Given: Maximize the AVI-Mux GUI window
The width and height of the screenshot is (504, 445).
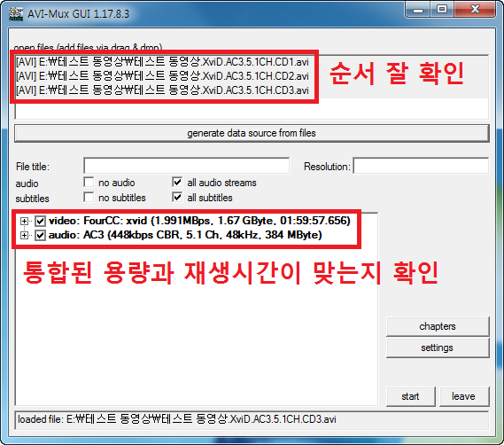Looking at the screenshot, I should [442, 10].
